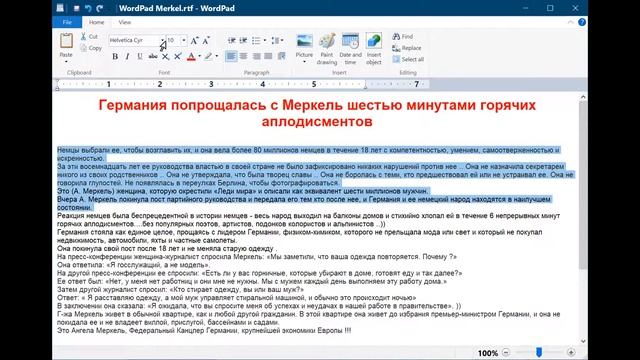Save document via quick access toolbar
This screenshot has width=640, height=360.
(76, 8)
